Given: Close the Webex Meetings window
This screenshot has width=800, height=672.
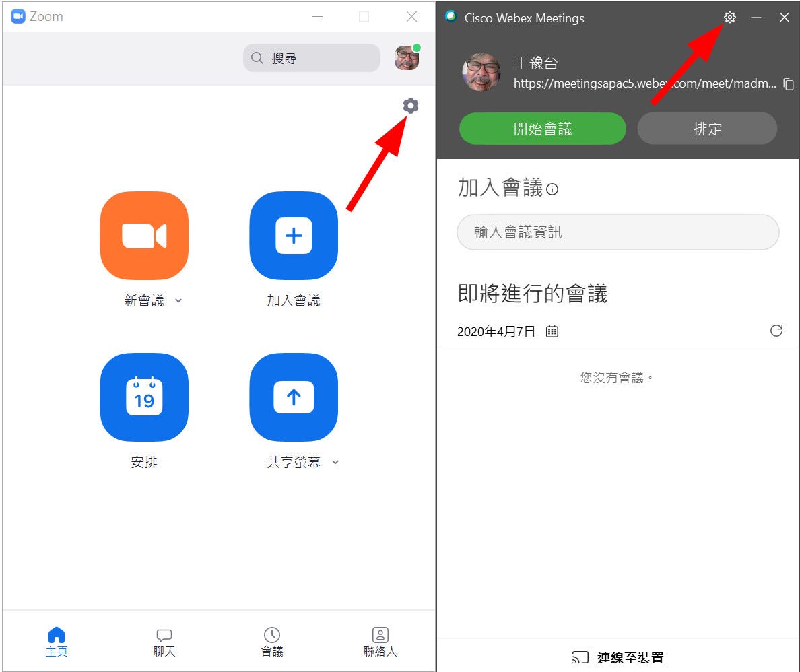Looking at the screenshot, I should [x=785, y=18].
